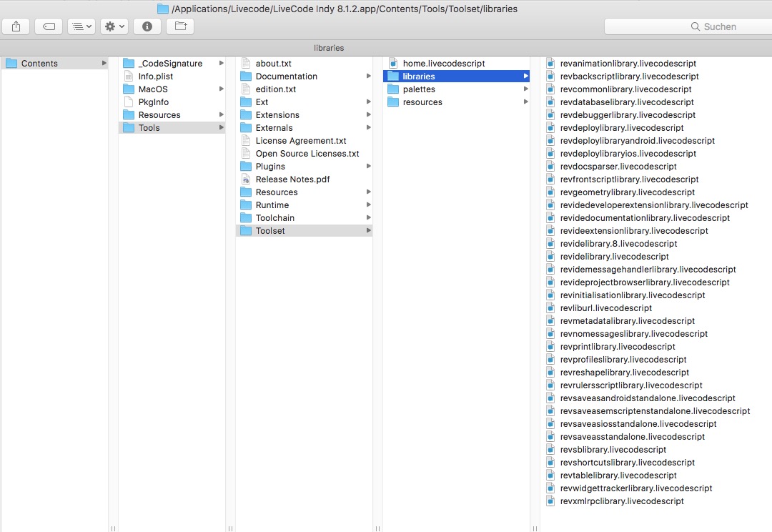Select the home.livecodescript file icon

[x=393, y=64]
